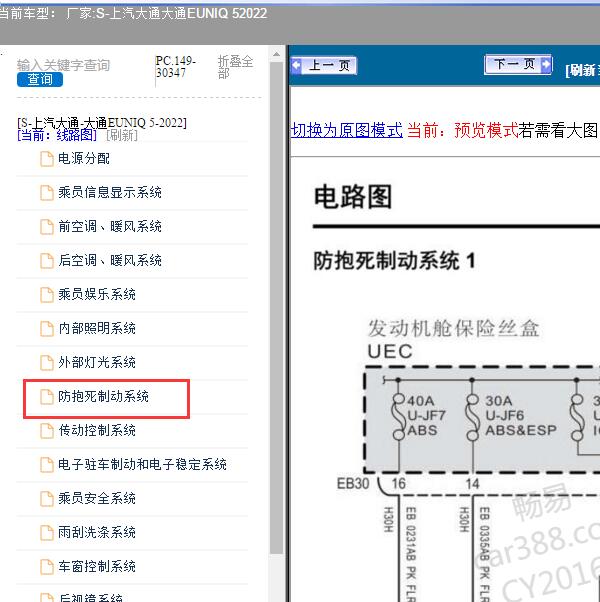Open 乘员娱乐系统 entry
This screenshot has height=602, width=600.
[97, 294]
